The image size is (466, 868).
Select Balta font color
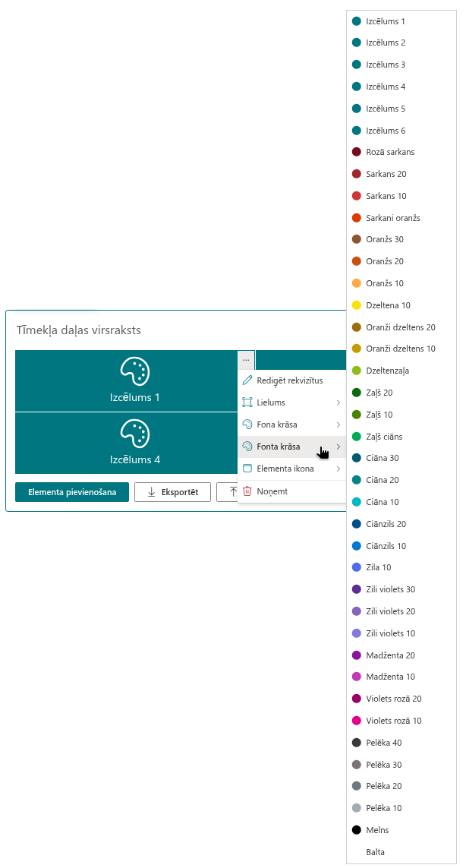click(x=401, y=852)
